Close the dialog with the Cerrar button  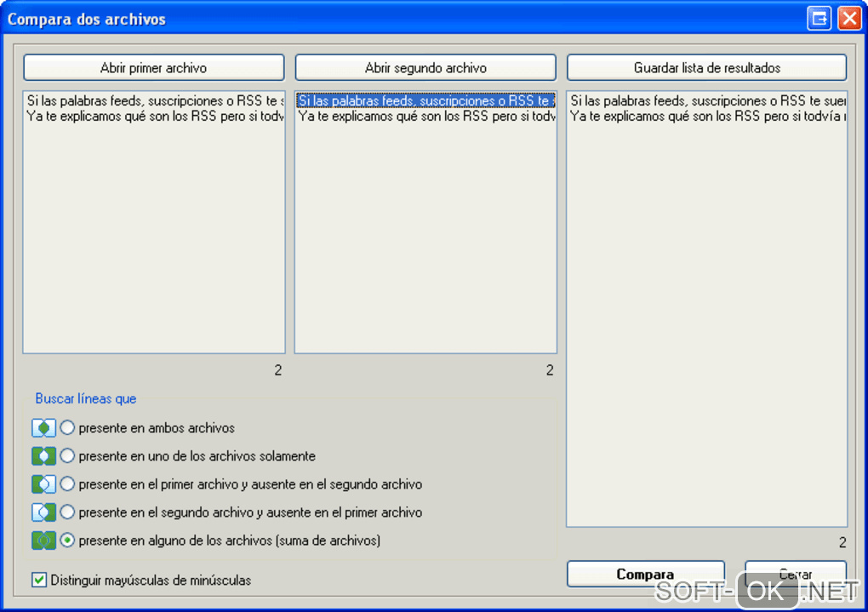click(x=796, y=574)
